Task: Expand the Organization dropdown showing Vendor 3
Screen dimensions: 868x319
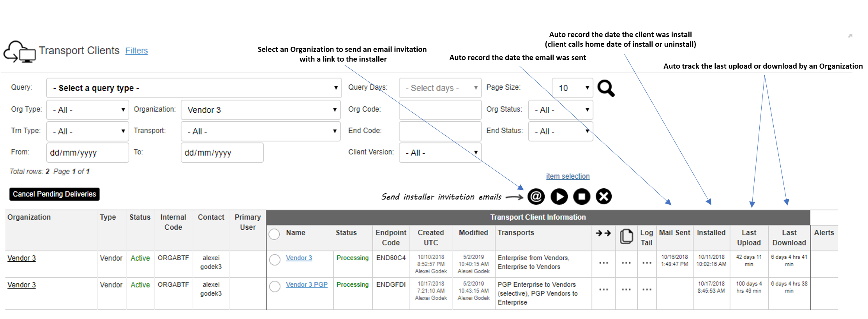Action: (260, 110)
